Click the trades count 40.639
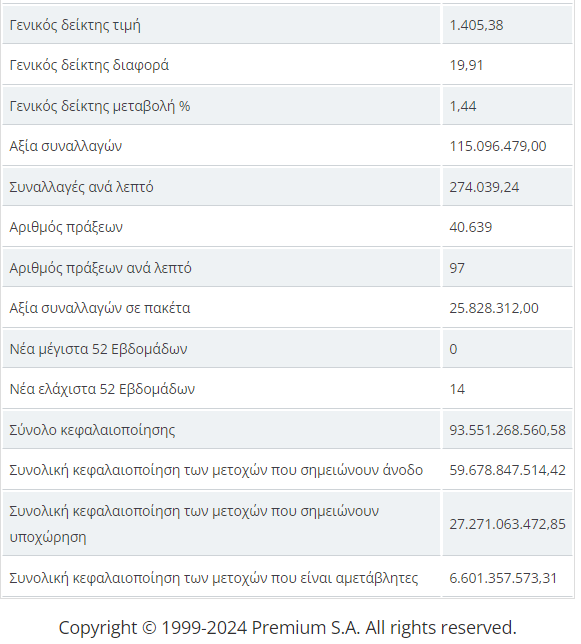The height and width of the screenshot is (644, 581). (x=471, y=227)
